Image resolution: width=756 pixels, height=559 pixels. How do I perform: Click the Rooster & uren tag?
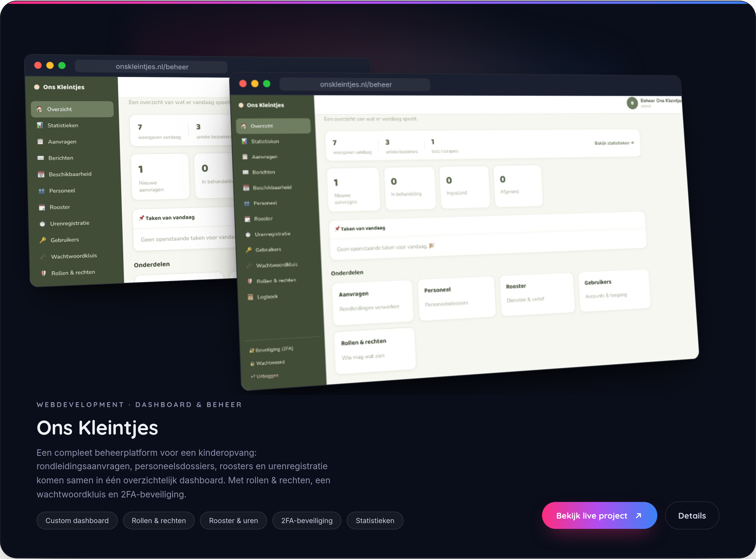(x=233, y=520)
